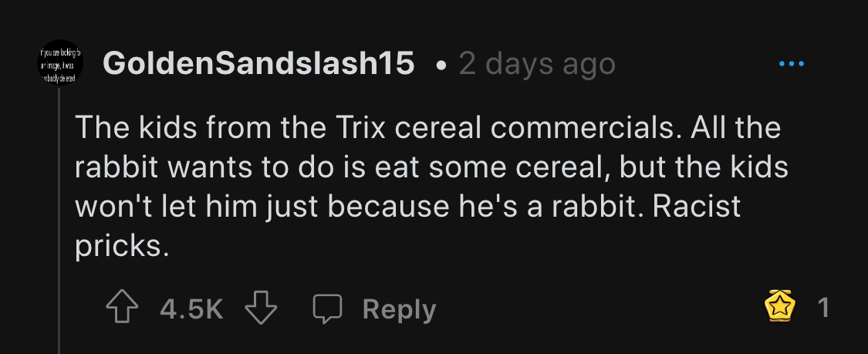Click the final word "pricks." of the comment
This screenshot has height=354, width=868.
click(x=122, y=246)
